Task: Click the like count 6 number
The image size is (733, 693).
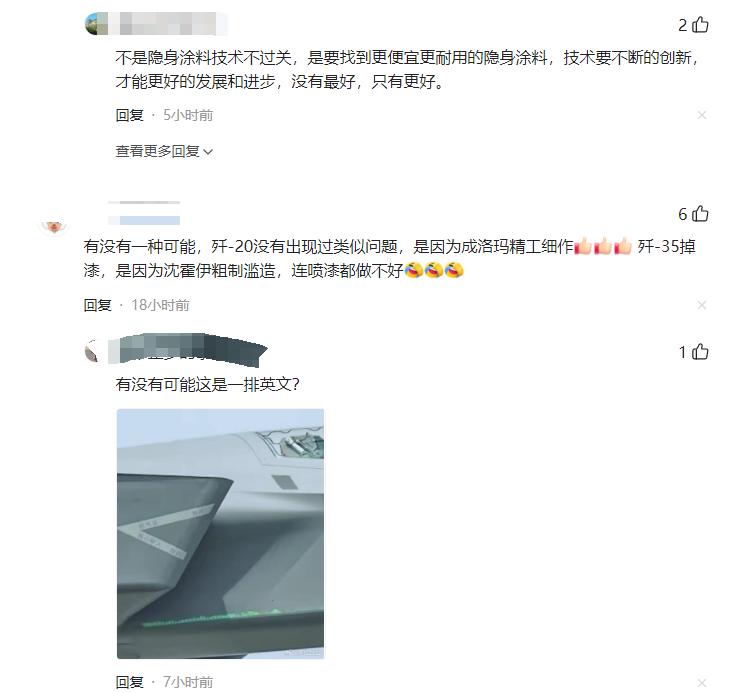Action: tap(683, 214)
